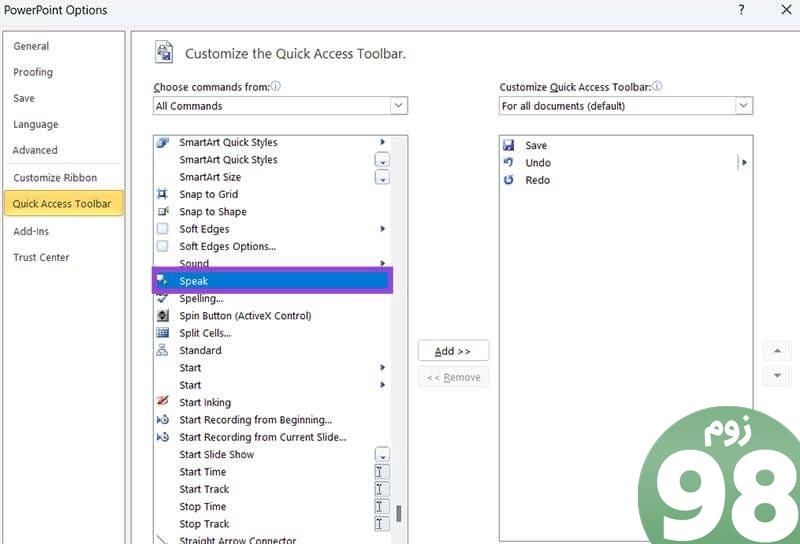Open the Save options category
800x544 pixels.
[x=24, y=98]
